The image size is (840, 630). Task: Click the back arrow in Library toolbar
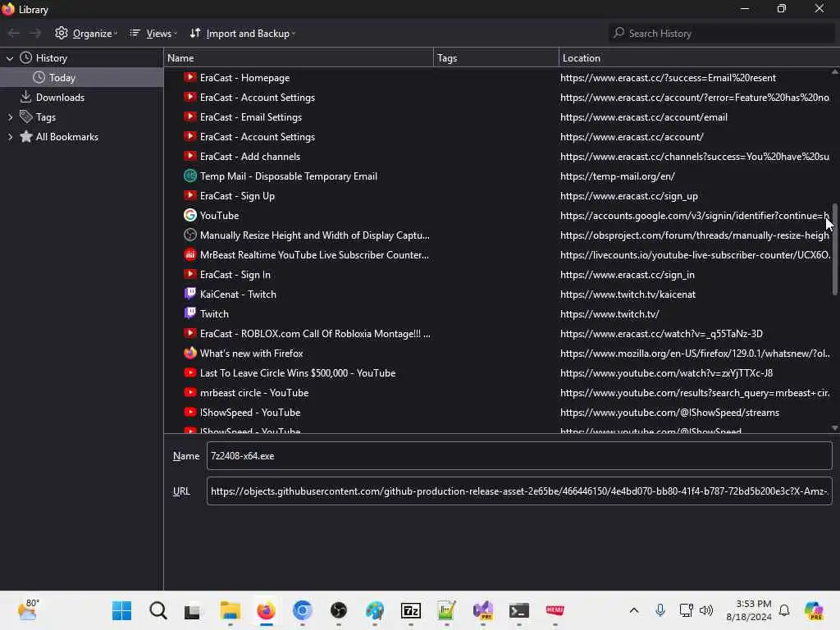point(14,33)
